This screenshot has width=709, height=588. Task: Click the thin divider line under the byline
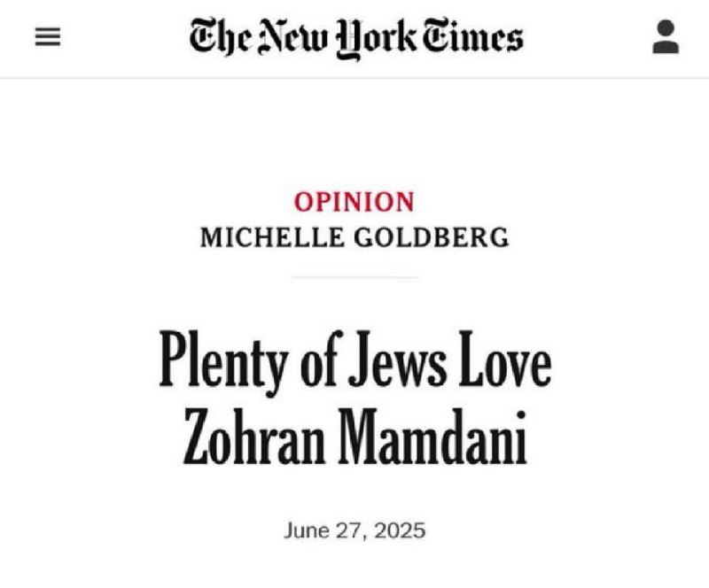pos(355,277)
